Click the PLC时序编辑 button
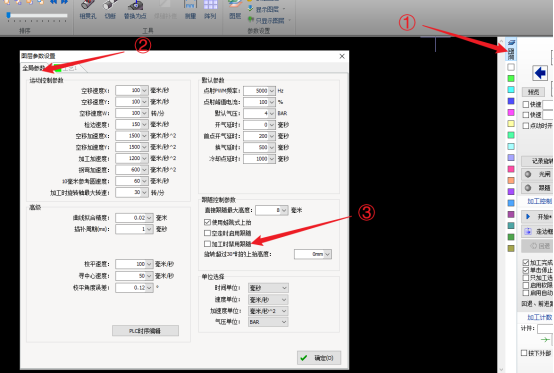Image resolution: width=554 pixels, height=373 pixels. click(145, 331)
